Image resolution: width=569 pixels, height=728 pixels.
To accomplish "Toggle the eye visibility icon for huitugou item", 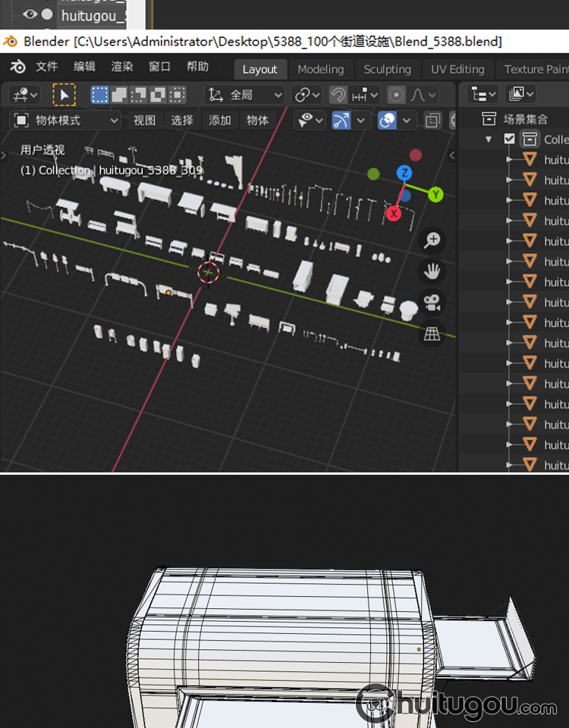I will pyautogui.click(x=30, y=14).
